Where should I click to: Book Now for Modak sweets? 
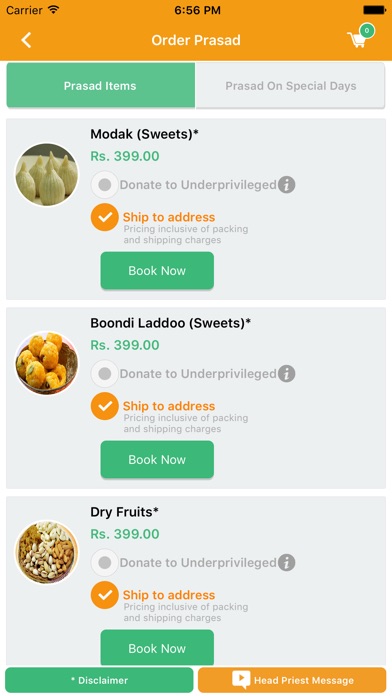[157, 271]
